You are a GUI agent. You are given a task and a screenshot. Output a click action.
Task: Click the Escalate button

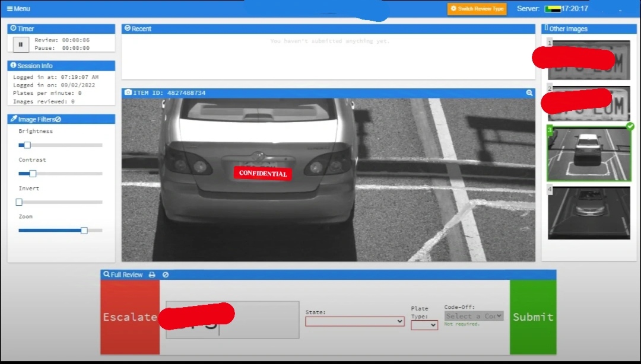(130, 317)
